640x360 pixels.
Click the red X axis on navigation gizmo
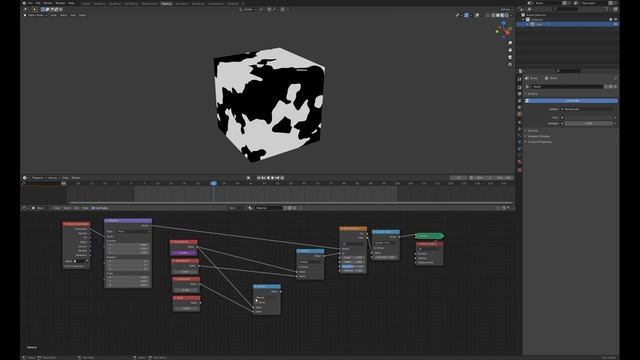507,33
